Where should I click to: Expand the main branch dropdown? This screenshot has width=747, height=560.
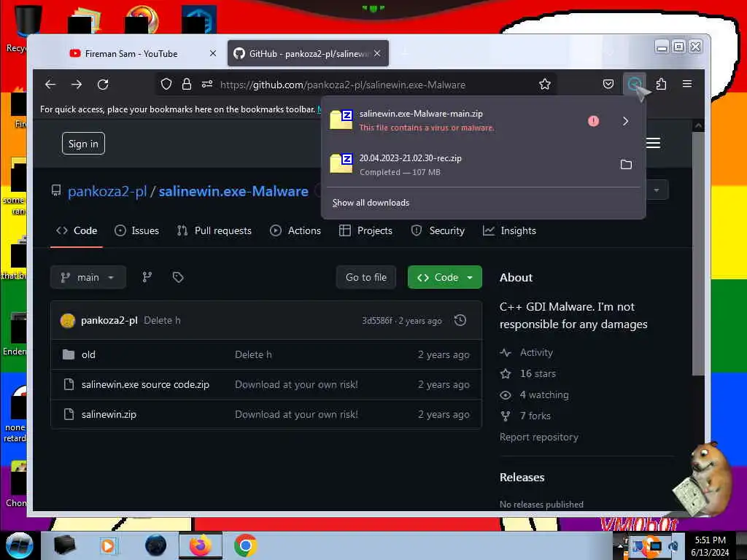(x=88, y=278)
